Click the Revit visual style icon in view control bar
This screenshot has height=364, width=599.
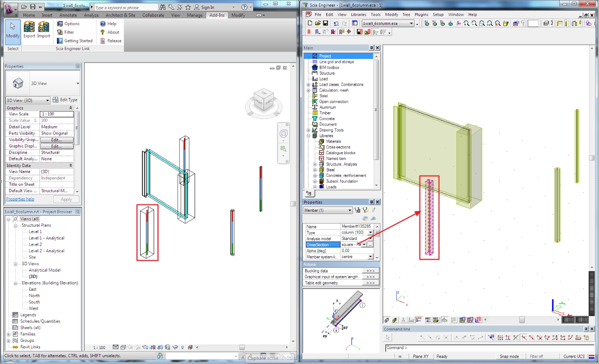123,348
